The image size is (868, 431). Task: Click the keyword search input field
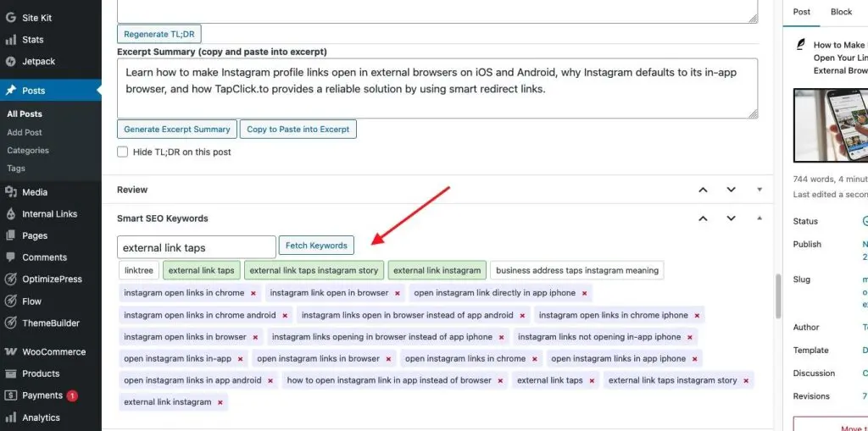tap(197, 247)
